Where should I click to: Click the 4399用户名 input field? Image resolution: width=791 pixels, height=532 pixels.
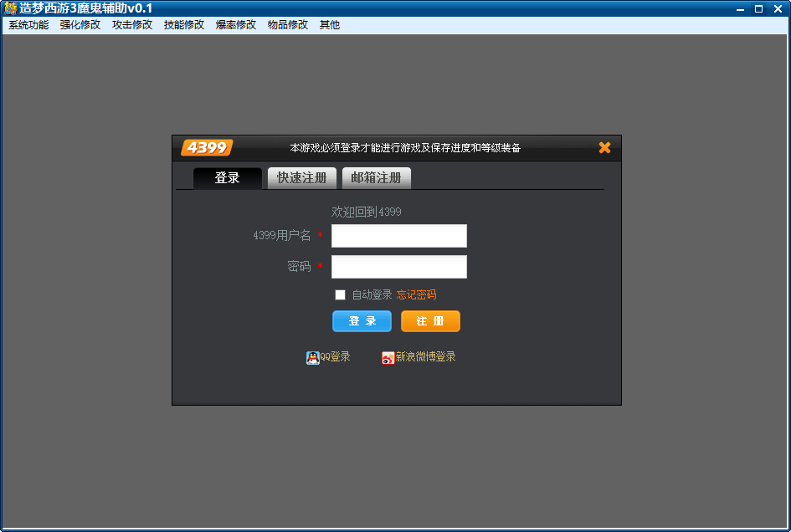[x=399, y=236]
